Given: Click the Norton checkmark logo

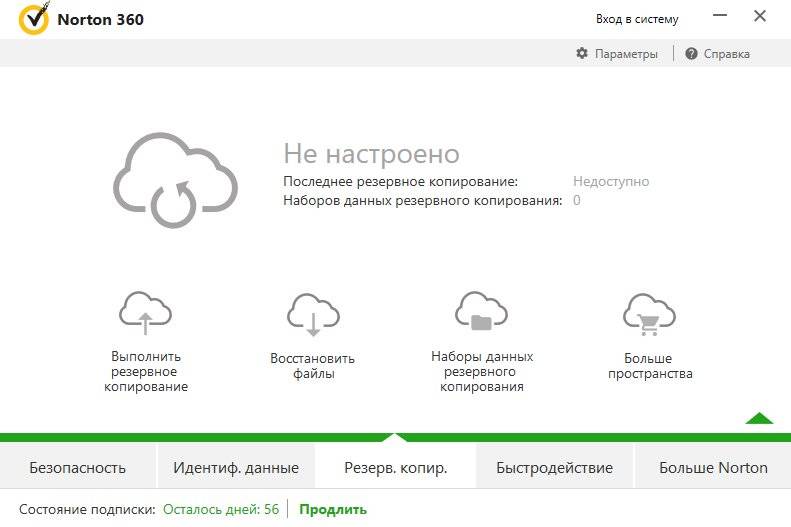Looking at the screenshot, I should tap(34, 18).
